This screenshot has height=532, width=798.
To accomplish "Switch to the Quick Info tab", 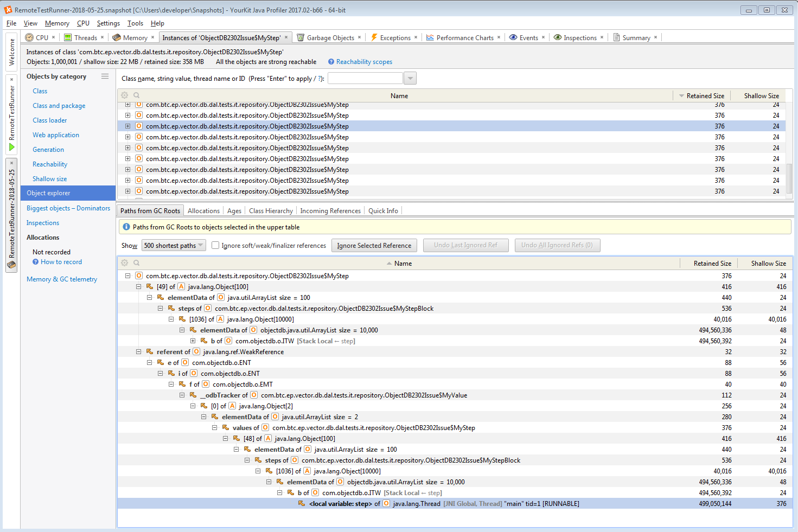I will pyautogui.click(x=383, y=211).
